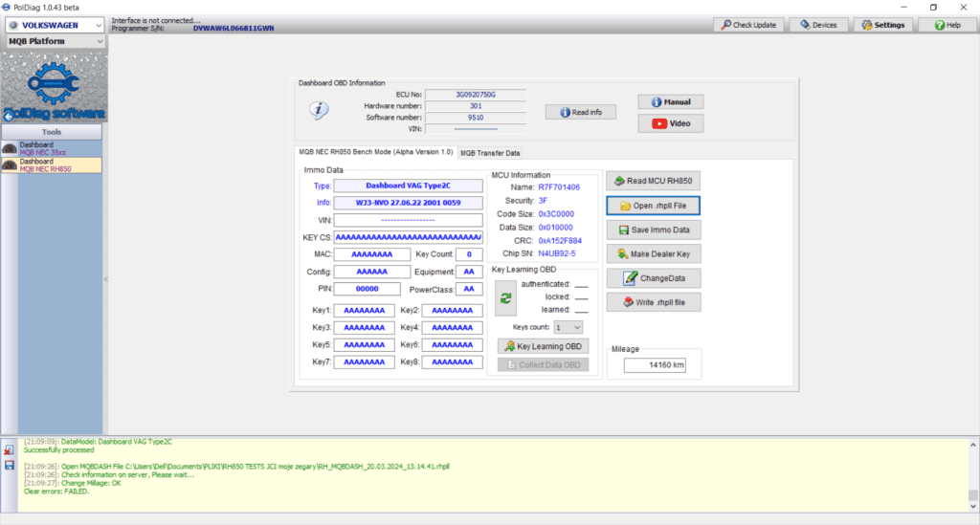The height and width of the screenshot is (525, 980).
Task: Open the Video tutorial button
Action: 671,123
